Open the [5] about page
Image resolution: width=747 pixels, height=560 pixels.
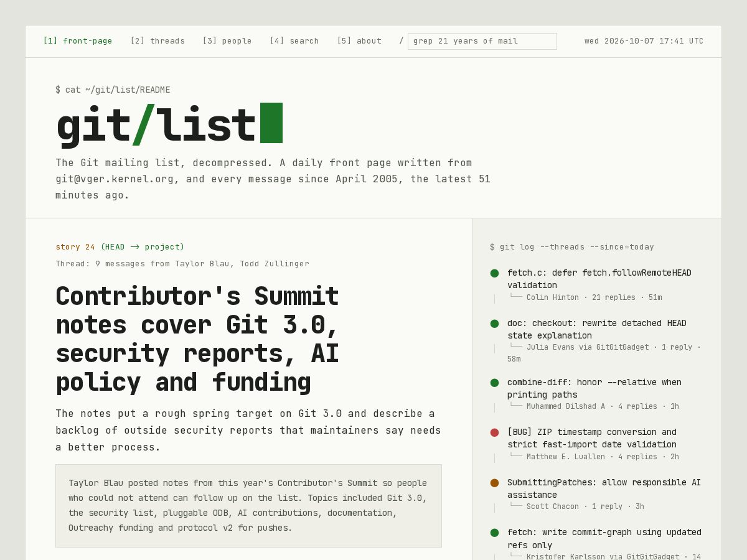pyautogui.click(x=359, y=41)
